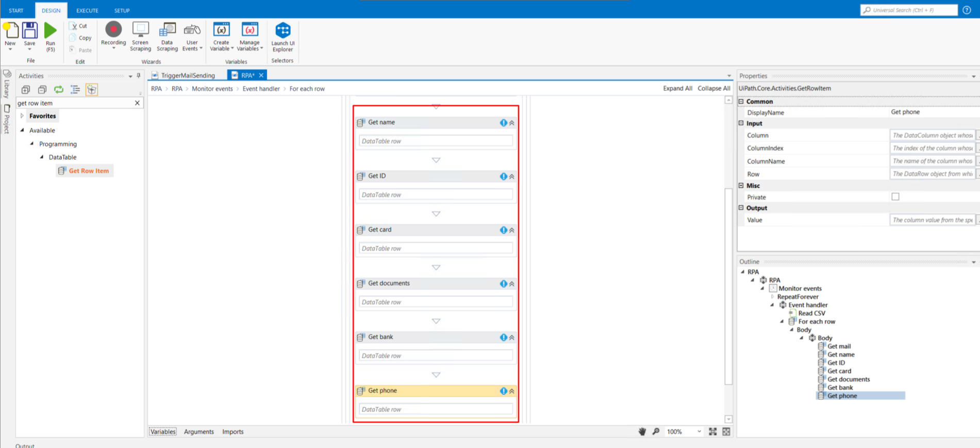This screenshot has width=980, height=448.
Task: Close the RPA workflow tab
Action: (x=261, y=75)
